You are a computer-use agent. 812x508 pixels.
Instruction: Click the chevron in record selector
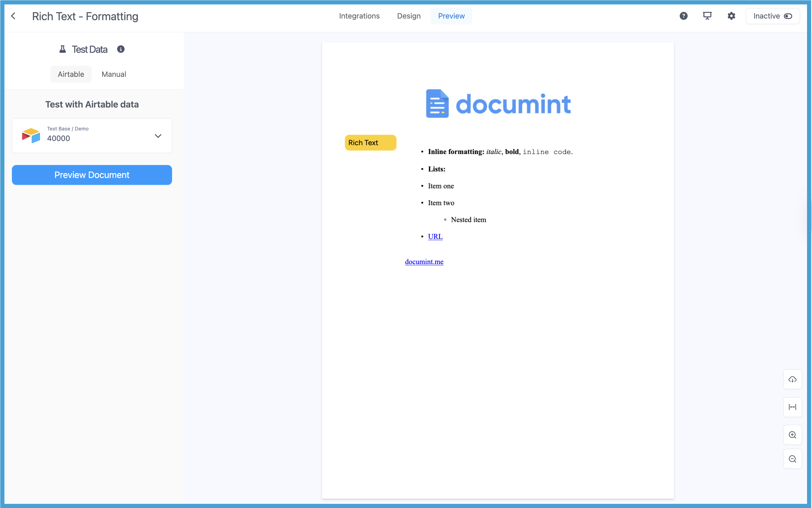point(158,136)
